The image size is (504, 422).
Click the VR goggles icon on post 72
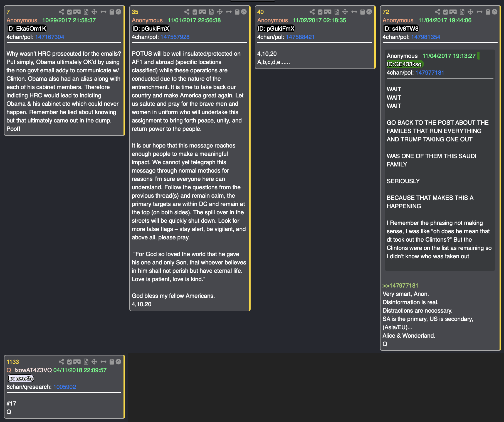click(x=453, y=12)
